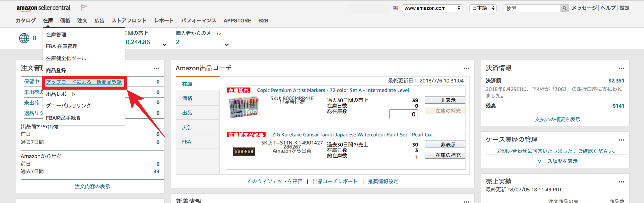The image size is (644, 203).
Task: Select 出品レポート menu entry
Action: pyautogui.click(x=61, y=94)
